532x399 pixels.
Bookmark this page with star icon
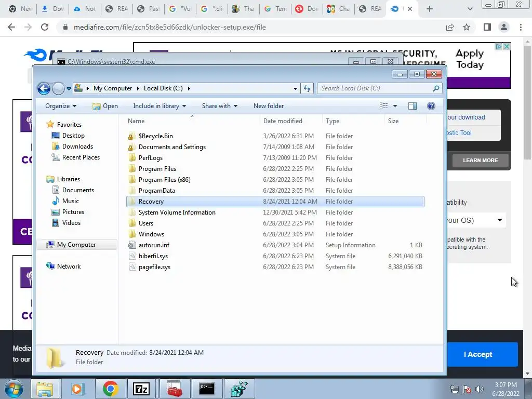467,27
